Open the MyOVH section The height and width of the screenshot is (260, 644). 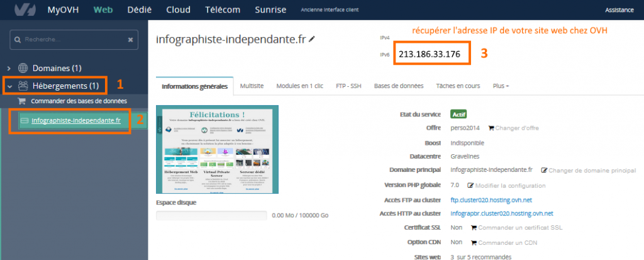click(x=64, y=9)
